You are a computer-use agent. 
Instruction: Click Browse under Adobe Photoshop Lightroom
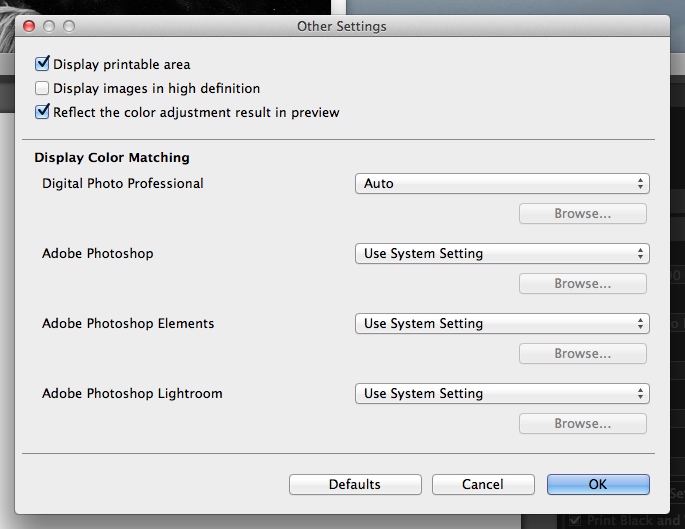[x=582, y=424]
